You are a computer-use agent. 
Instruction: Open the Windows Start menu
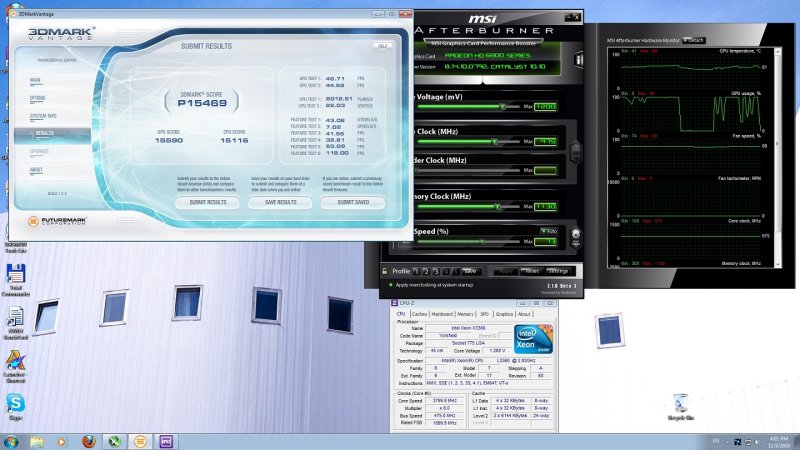pos(11,442)
